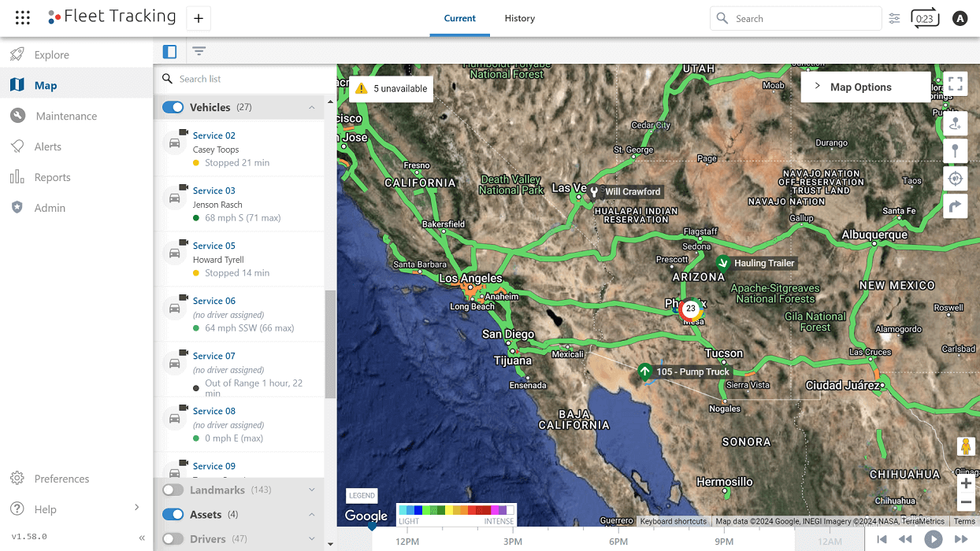The width and height of the screenshot is (980, 551).
Task: Play the timeline playback control
Action: point(934,539)
